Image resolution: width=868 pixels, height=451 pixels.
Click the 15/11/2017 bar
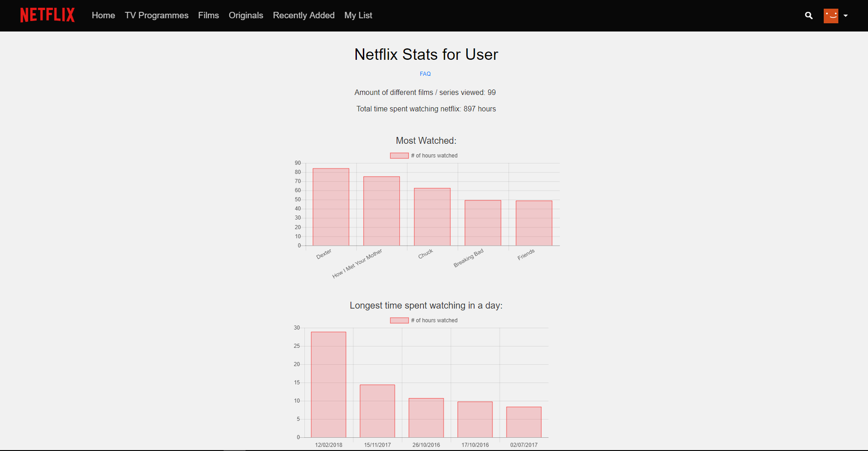point(377,411)
